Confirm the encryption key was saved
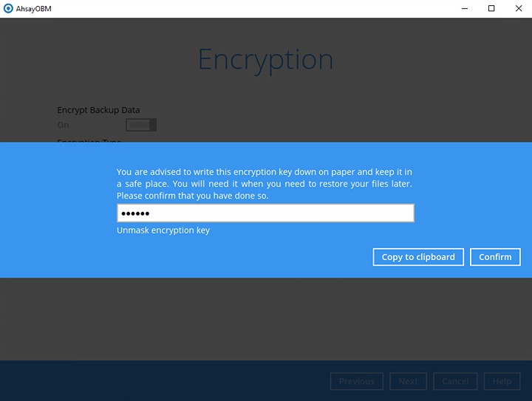The image size is (532, 401). pyautogui.click(x=495, y=257)
